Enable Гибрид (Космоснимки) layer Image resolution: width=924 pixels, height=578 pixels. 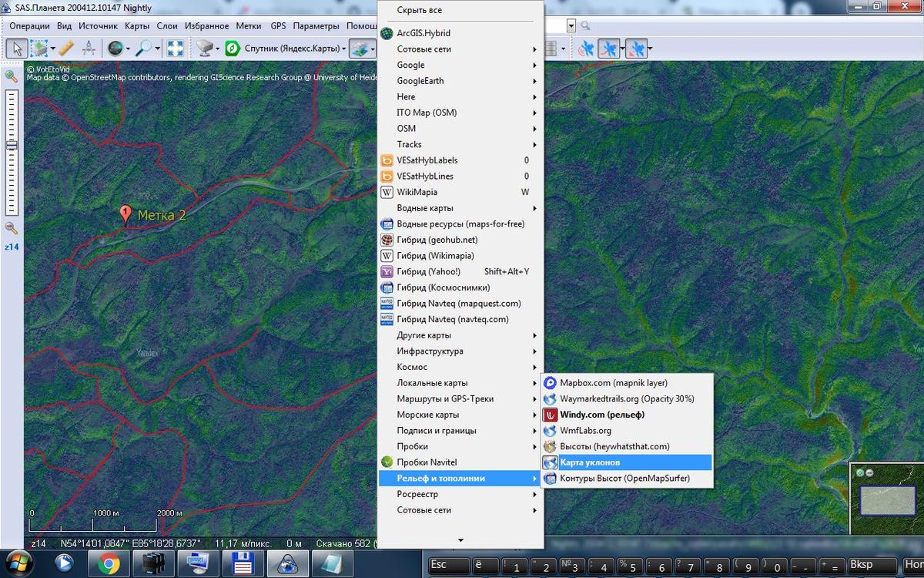coord(460,287)
